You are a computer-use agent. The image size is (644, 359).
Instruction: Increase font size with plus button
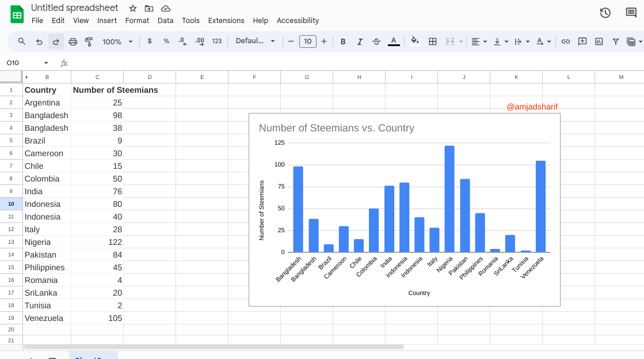pyautogui.click(x=324, y=41)
